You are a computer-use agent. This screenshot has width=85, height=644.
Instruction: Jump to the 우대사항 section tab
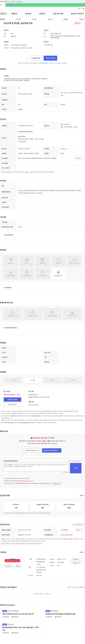pos(34,19)
